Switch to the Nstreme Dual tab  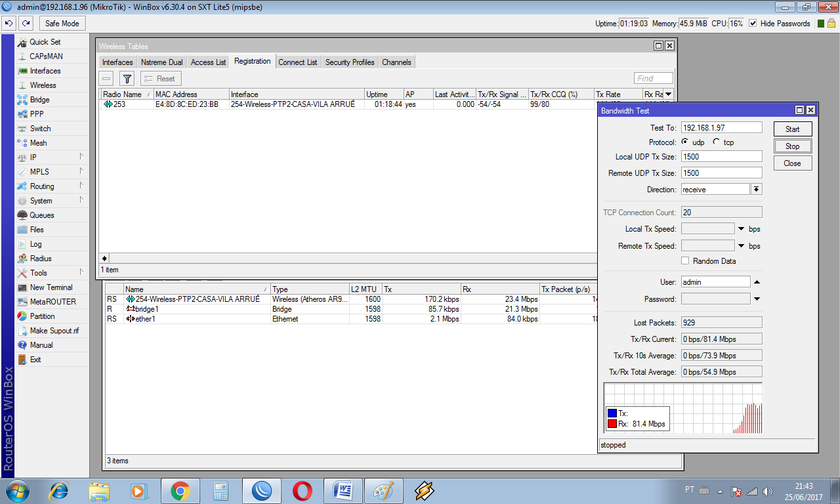point(162,62)
